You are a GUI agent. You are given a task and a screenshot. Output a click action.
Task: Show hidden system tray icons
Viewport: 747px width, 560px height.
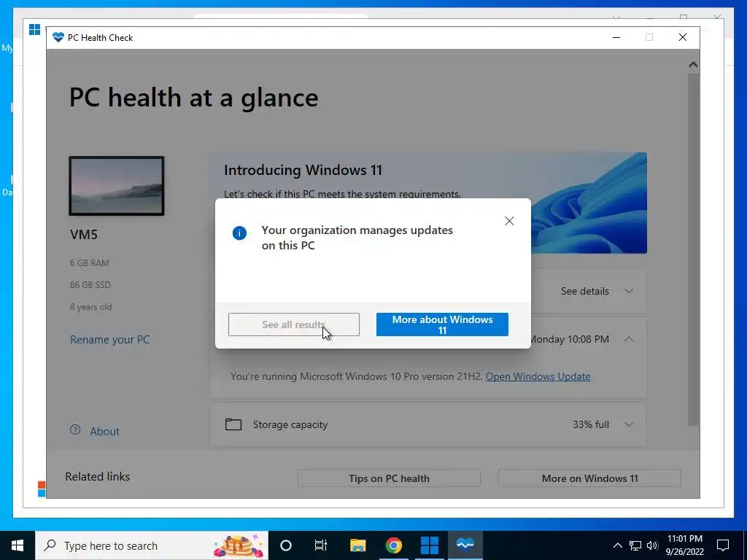[x=617, y=545]
